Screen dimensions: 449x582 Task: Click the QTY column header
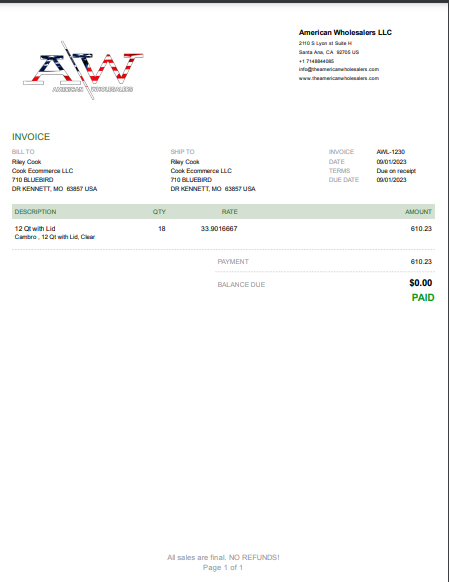pos(159,212)
